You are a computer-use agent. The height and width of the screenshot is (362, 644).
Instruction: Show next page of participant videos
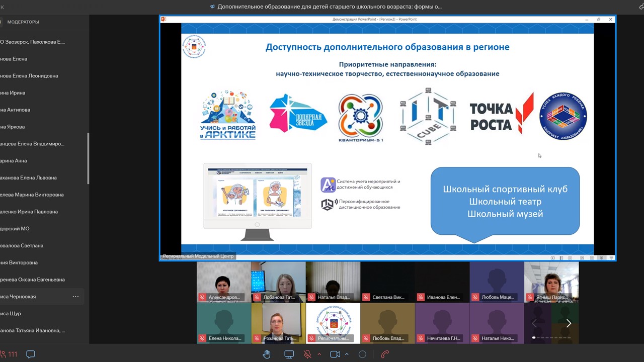click(569, 323)
